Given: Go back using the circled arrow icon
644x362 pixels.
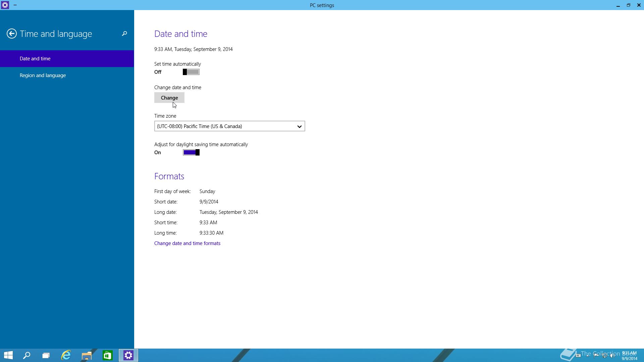Looking at the screenshot, I should 12,34.
